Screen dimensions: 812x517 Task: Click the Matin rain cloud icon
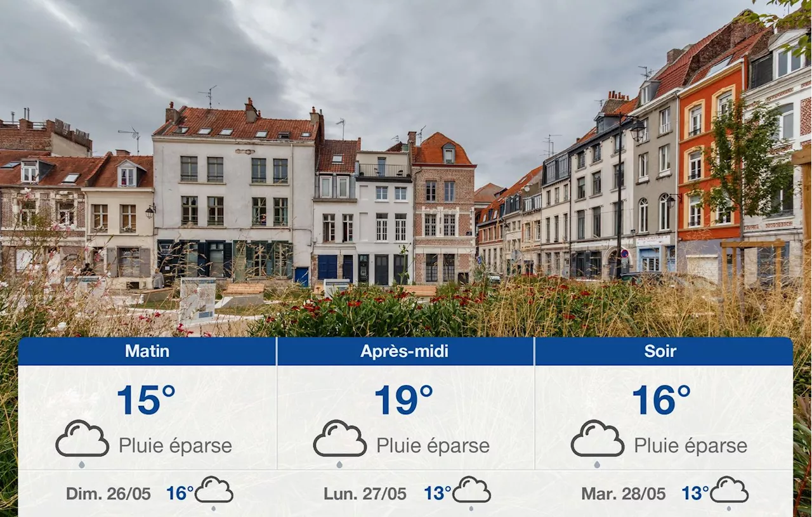click(82, 443)
